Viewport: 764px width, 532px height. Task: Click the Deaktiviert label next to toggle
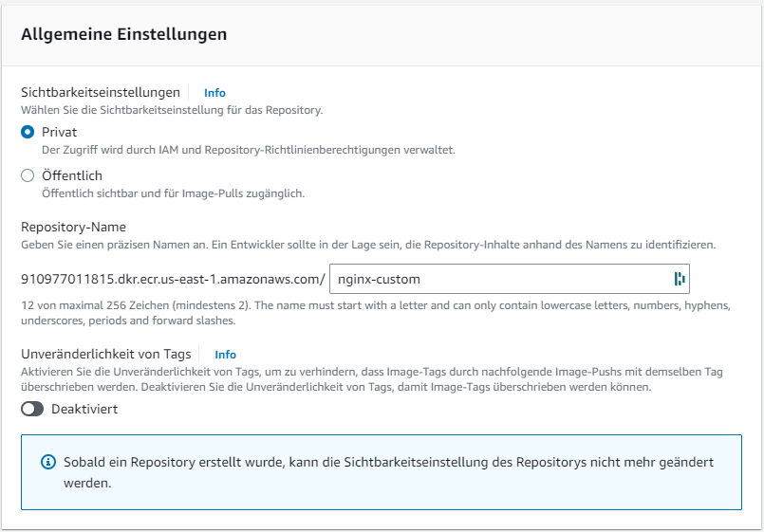pos(84,409)
